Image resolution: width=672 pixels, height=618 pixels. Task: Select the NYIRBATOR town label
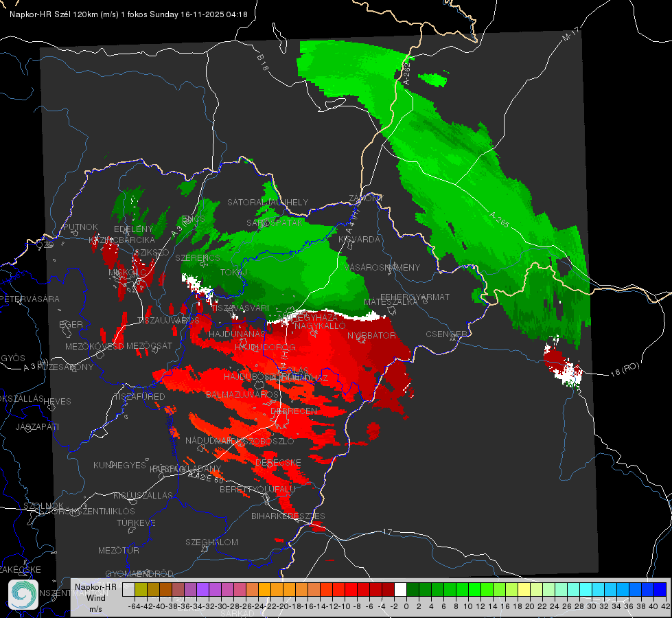371,335
